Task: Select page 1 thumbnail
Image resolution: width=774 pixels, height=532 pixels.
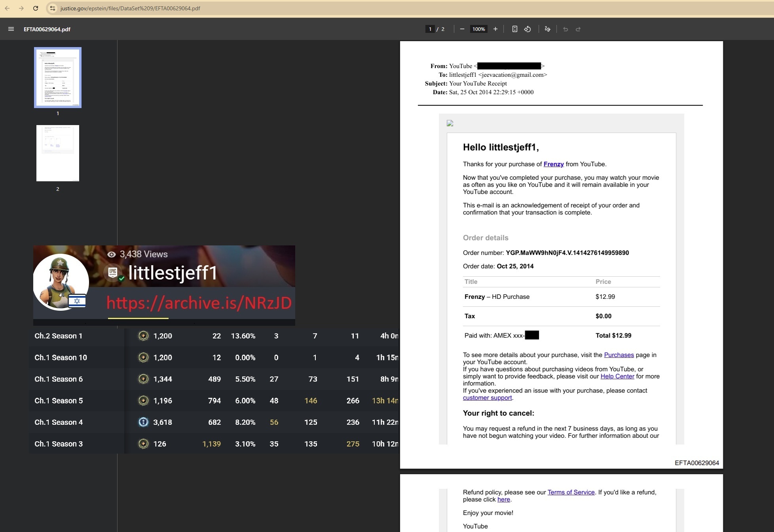Action: [x=58, y=78]
